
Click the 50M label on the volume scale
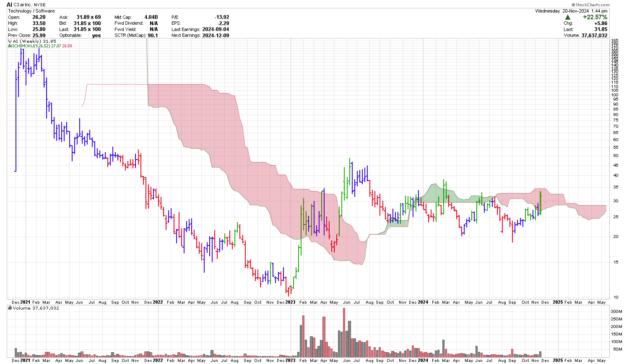click(618, 349)
